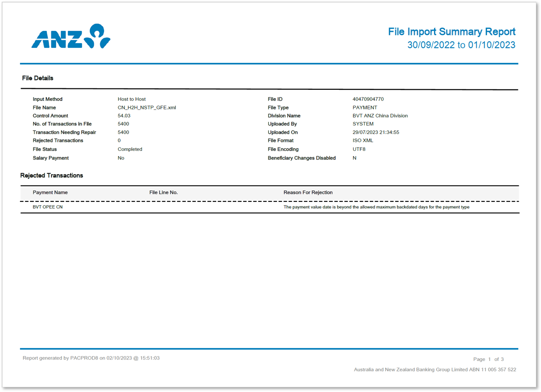Click the Payment Name column header

[50, 192]
